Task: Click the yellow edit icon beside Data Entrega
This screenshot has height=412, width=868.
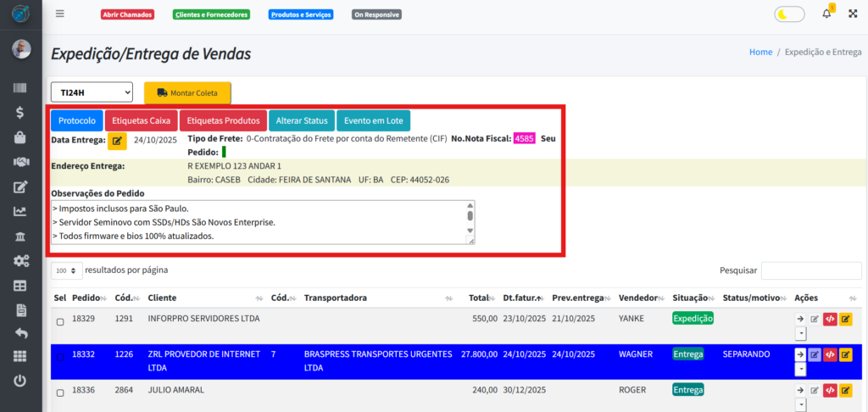Action: 118,139
